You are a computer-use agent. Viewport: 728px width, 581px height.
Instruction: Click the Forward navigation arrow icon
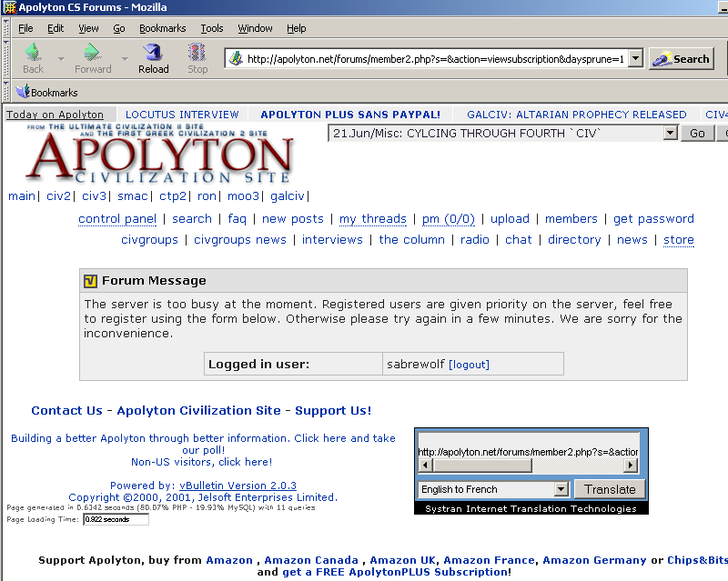point(92,53)
